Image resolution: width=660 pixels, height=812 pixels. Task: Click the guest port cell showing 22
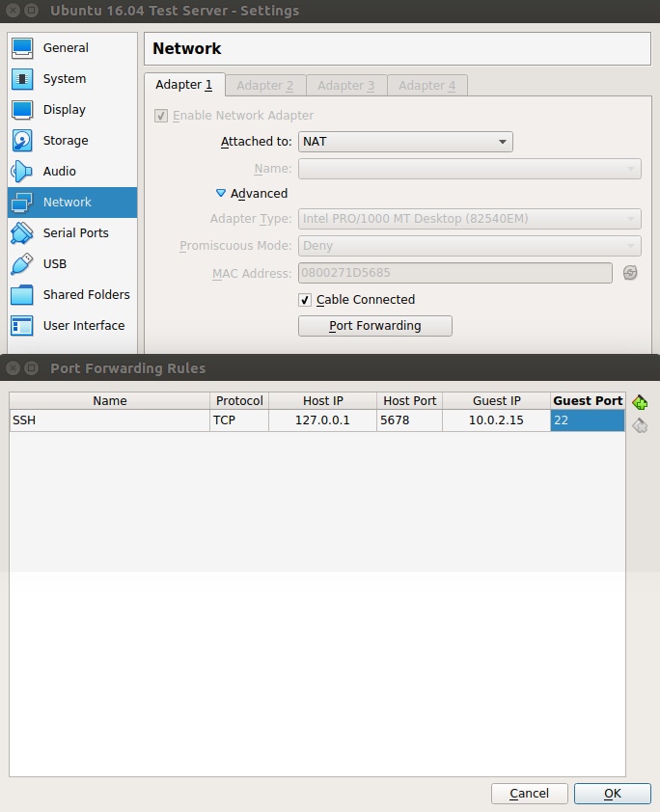pos(588,420)
